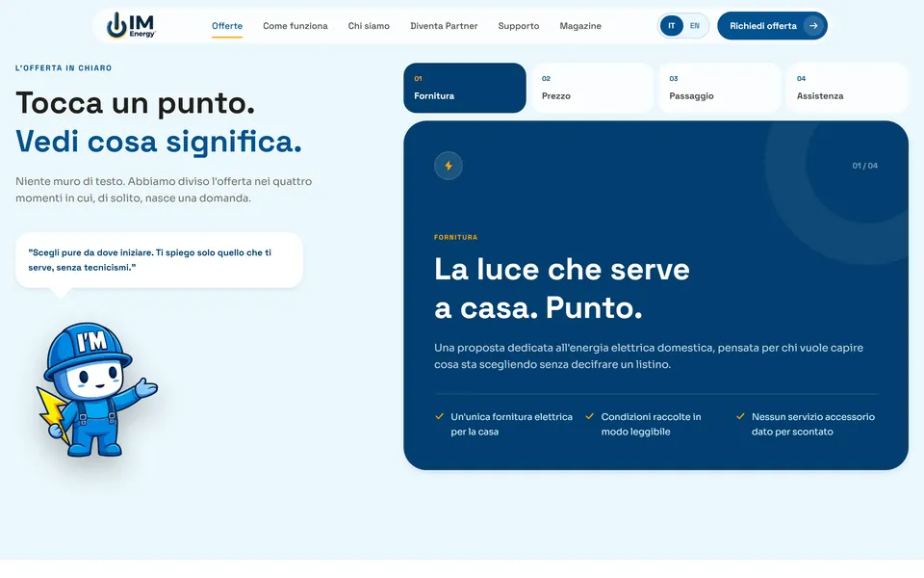Click the mascot speech bubble quote
Image resolution: width=924 pixels, height=578 pixels.
(x=159, y=260)
